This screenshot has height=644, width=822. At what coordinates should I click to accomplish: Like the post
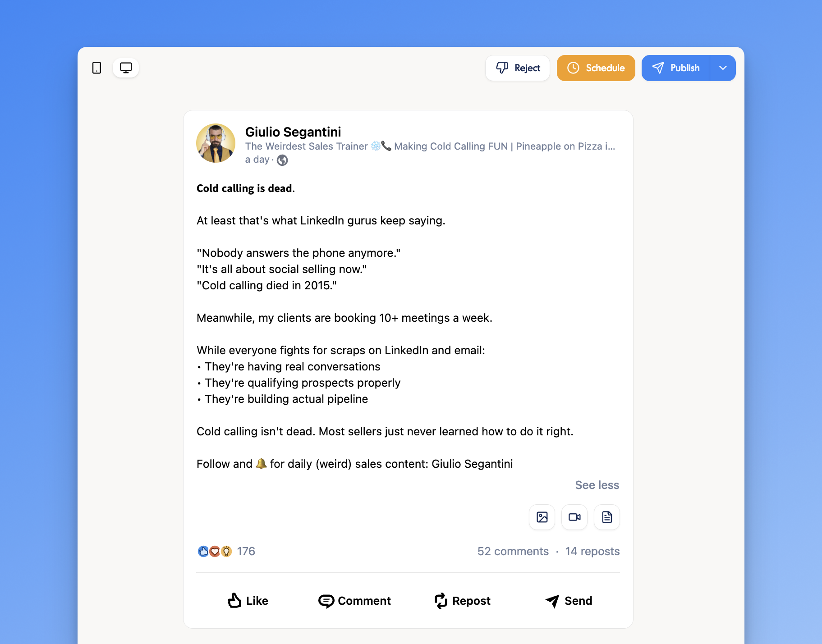point(247,601)
